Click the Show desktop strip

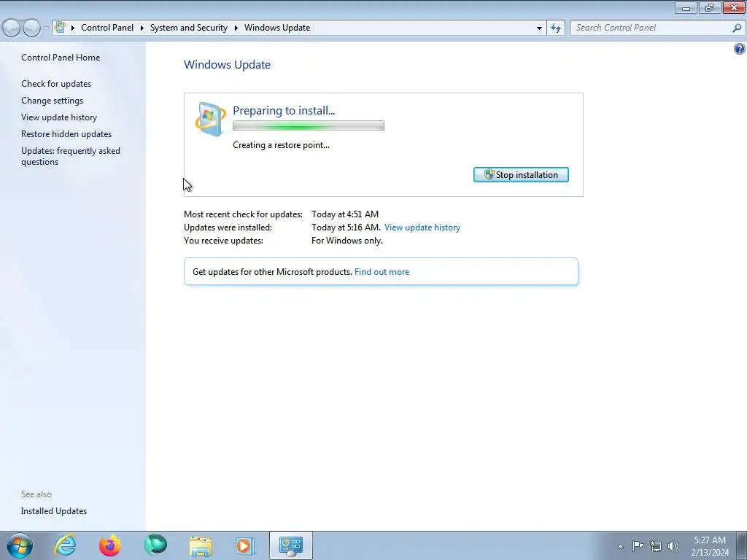[742, 545]
